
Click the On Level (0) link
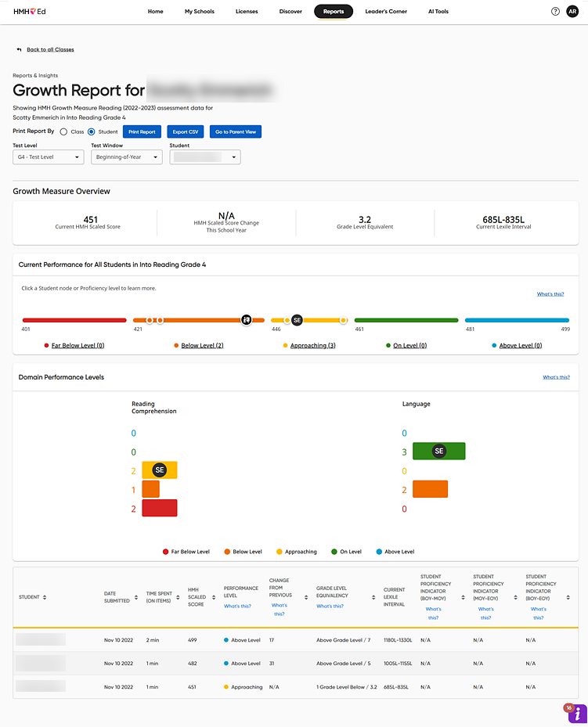pos(410,345)
